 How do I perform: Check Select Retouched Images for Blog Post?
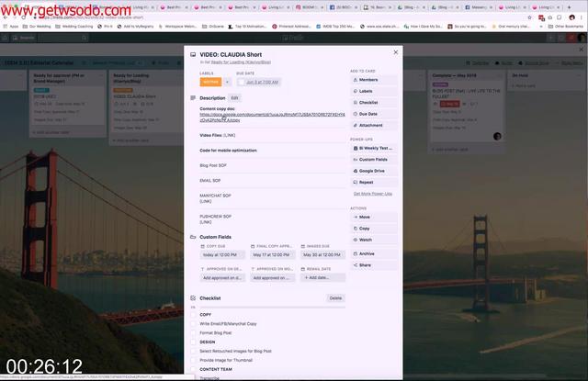pyautogui.click(x=193, y=351)
